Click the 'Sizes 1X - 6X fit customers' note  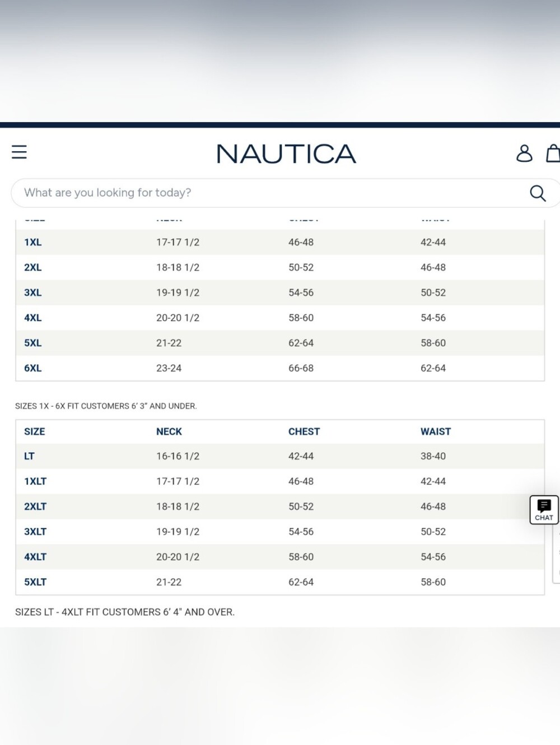coord(106,406)
